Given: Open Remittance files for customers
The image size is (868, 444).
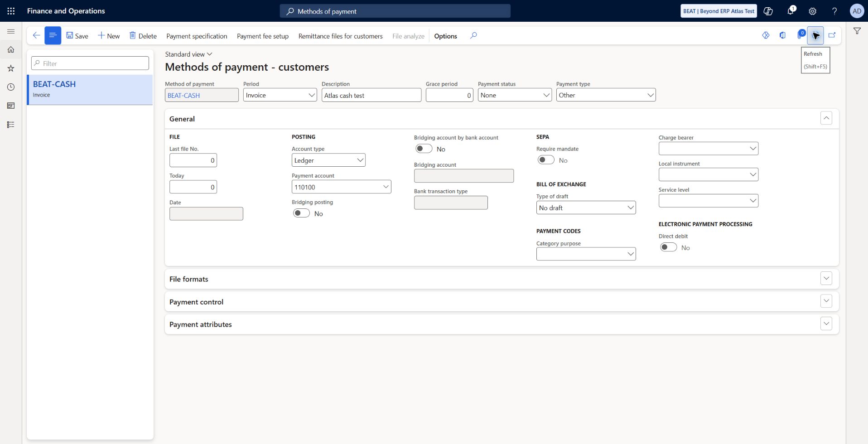Looking at the screenshot, I should [340, 36].
